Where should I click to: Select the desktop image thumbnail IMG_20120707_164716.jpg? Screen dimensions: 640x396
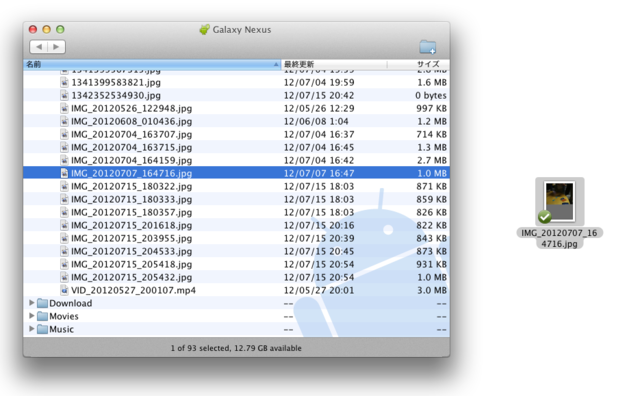click(x=560, y=202)
